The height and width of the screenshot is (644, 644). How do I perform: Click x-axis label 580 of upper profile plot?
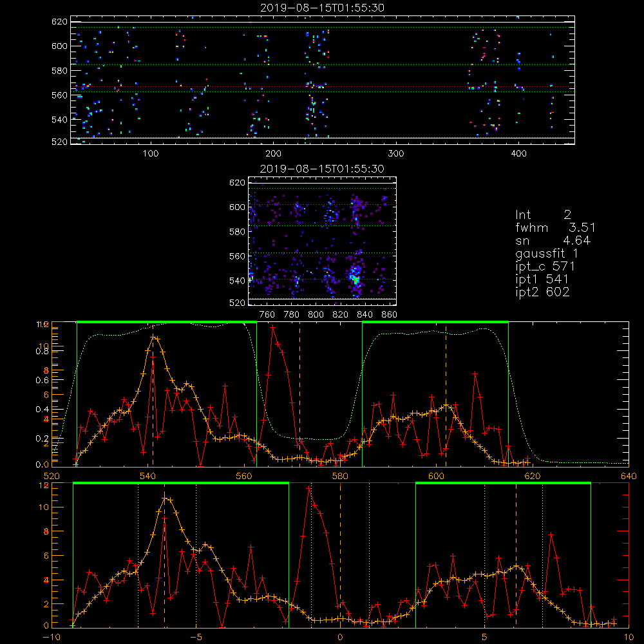(x=340, y=477)
